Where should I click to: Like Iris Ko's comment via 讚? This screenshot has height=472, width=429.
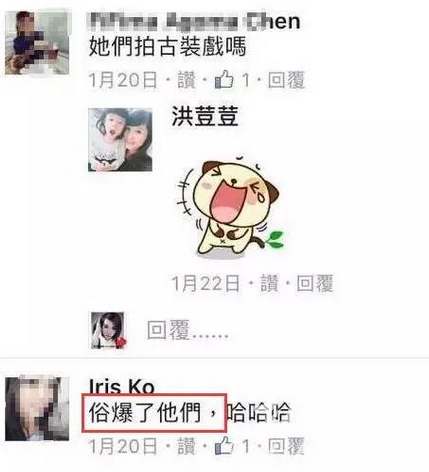(x=187, y=446)
